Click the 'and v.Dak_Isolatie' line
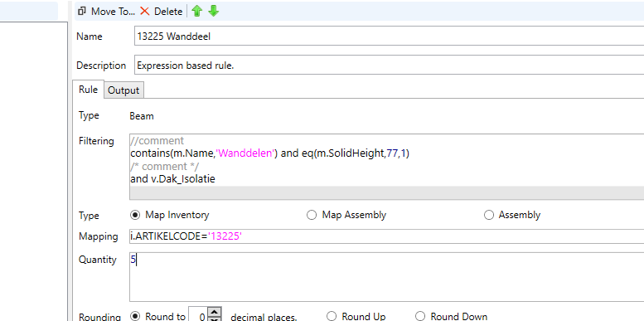 [172, 179]
